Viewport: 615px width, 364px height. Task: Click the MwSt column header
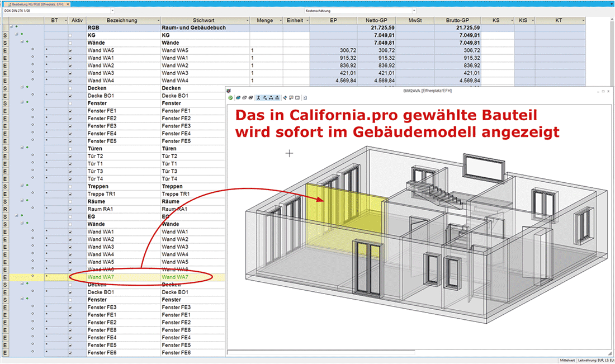415,20
